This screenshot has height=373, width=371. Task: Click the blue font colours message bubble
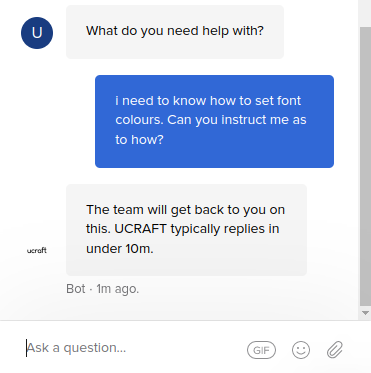click(214, 121)
